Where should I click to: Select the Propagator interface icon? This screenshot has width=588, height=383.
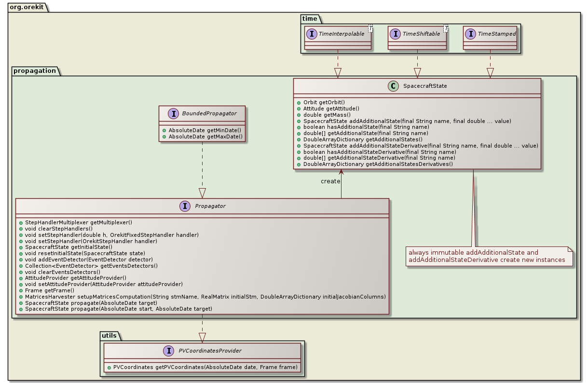[x=185, y=206]
